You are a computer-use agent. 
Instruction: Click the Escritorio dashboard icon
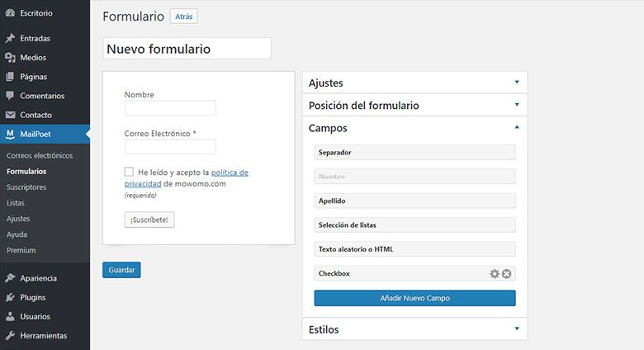tap(10, 13)
